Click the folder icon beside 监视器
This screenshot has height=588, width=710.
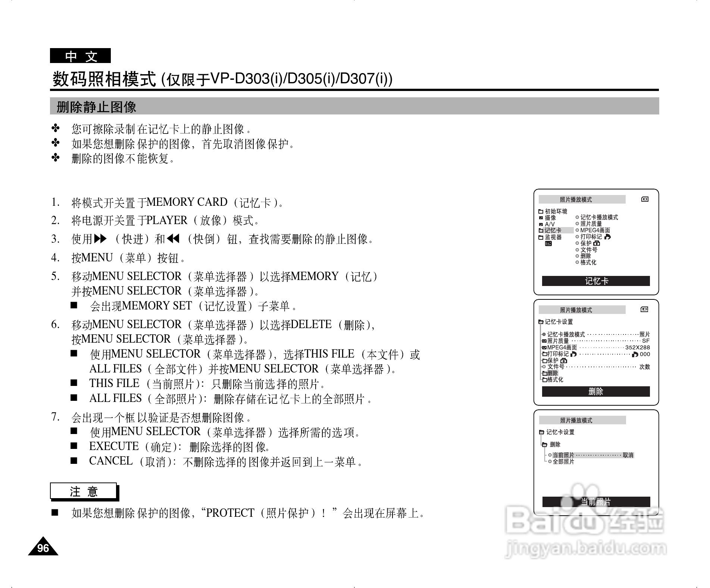click(541, 237)
